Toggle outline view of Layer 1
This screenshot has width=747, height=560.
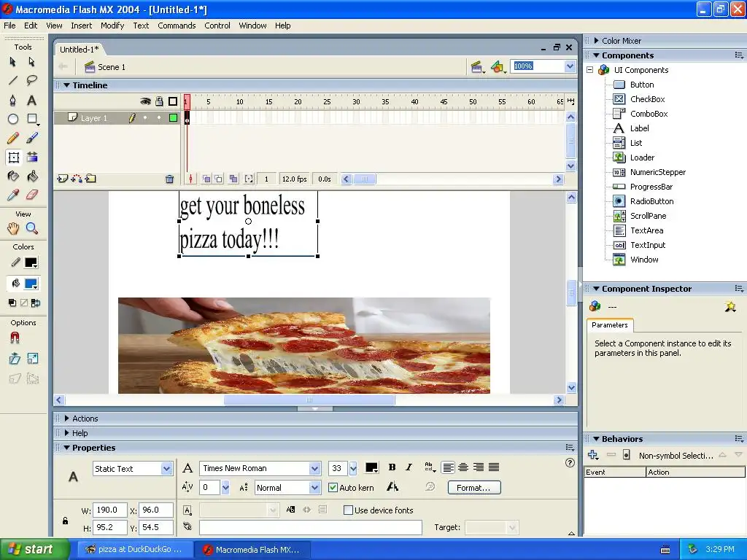coord(174,117)
